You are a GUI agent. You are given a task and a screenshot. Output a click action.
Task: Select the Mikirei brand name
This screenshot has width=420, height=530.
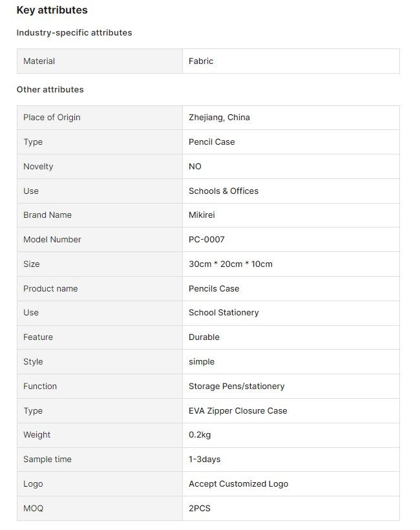tap(202, 215)
